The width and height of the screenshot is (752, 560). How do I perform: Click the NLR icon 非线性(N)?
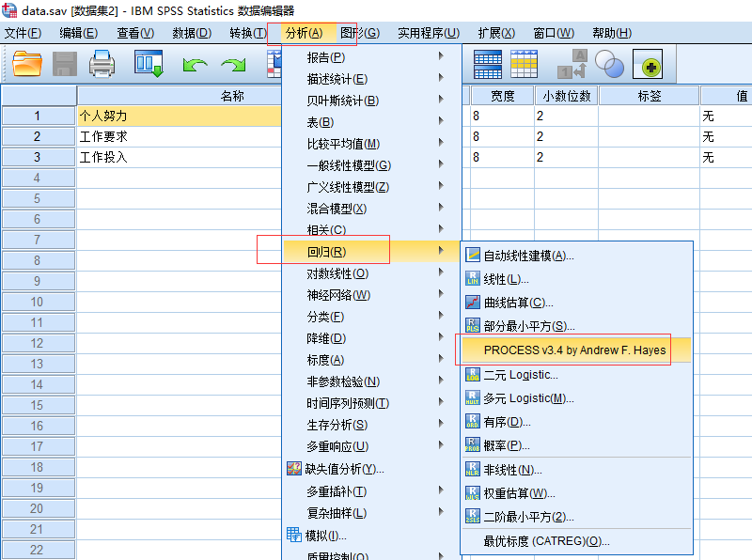[x=473, y=470]
